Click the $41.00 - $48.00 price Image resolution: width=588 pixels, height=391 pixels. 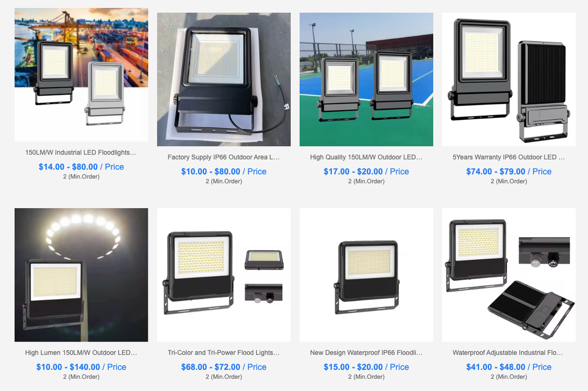pyautogui.click(x=495, y=367)
